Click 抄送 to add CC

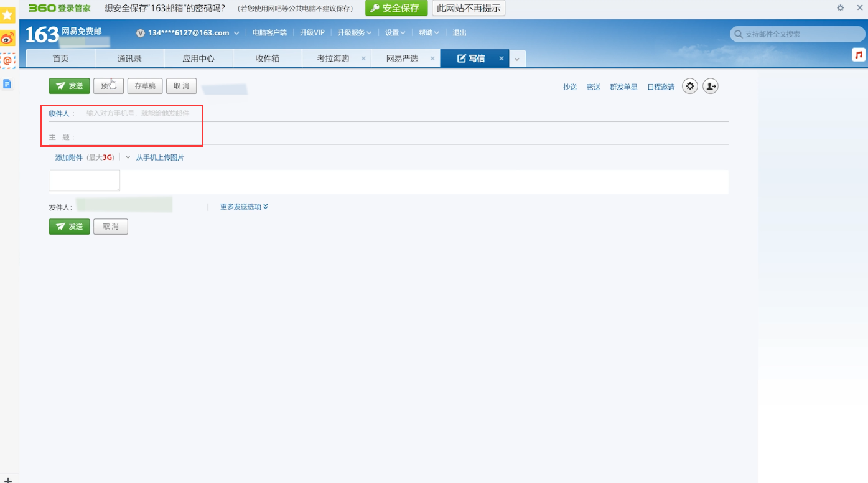(570, 87)
